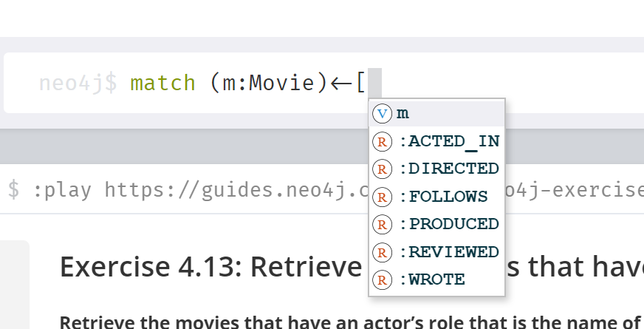The width and height of the screenshot is (644, 329).
Task: Click the R icon beside :DIRECTED
Action: [382, 169]
